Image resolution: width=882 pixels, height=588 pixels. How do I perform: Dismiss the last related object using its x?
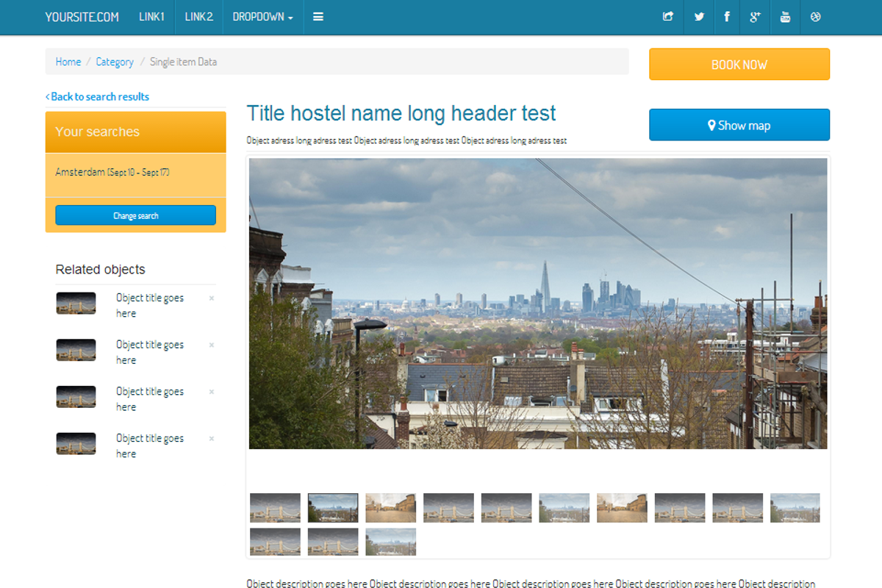tap(211, 439)
